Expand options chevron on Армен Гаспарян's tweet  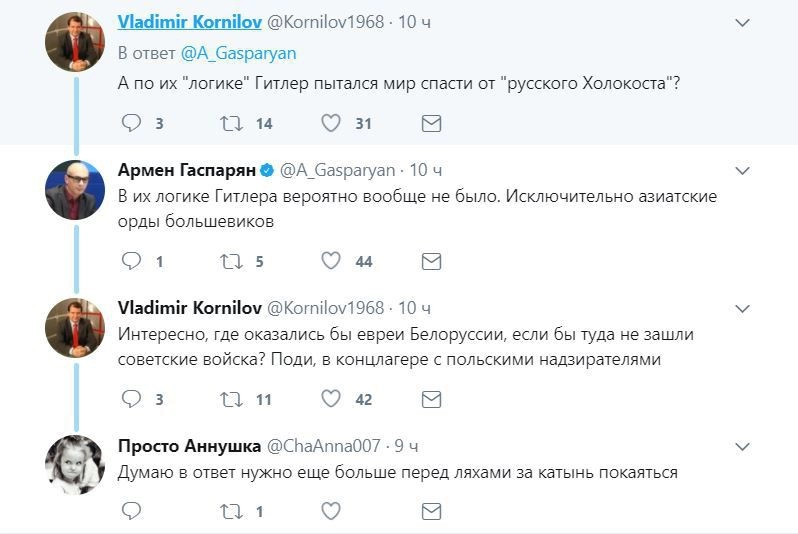pyautogui.click(x=742, y=170)
